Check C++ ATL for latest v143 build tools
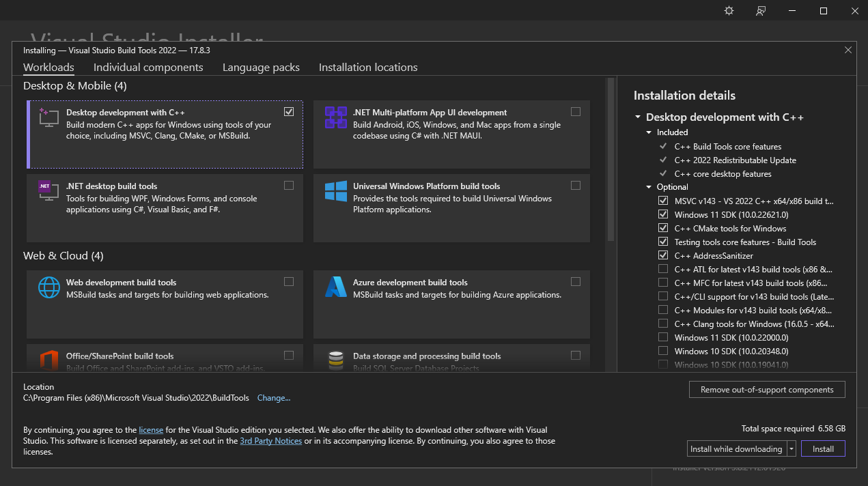The height and width of the screenshot is (486, 868). (663, 270)
